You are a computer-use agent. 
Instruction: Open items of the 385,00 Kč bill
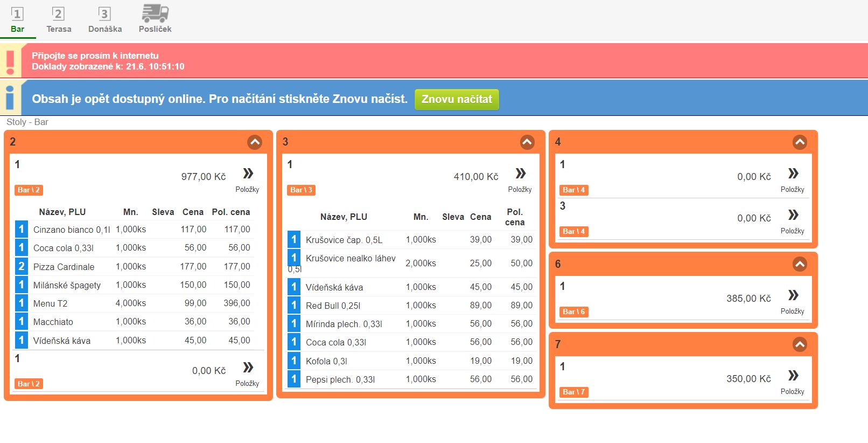[x=793, y=296]
